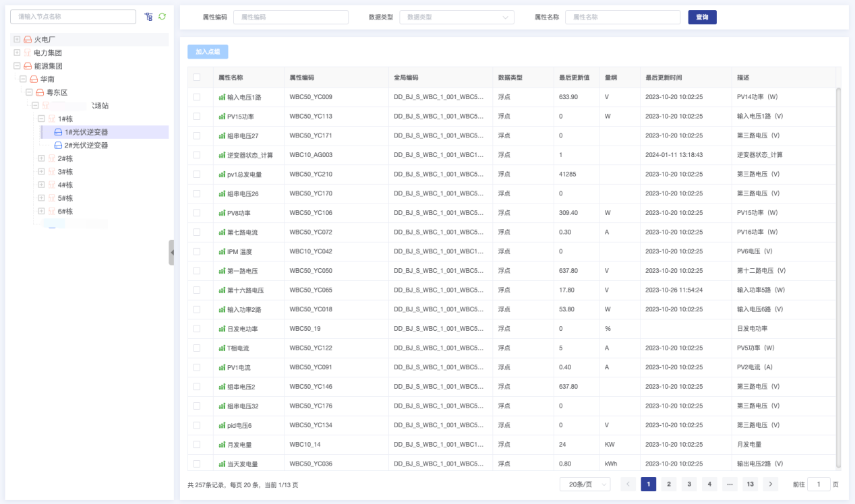Toggle the select-all checkbox in table header
855x504 pixels.
pyautogui.click(x=197, y=77)
